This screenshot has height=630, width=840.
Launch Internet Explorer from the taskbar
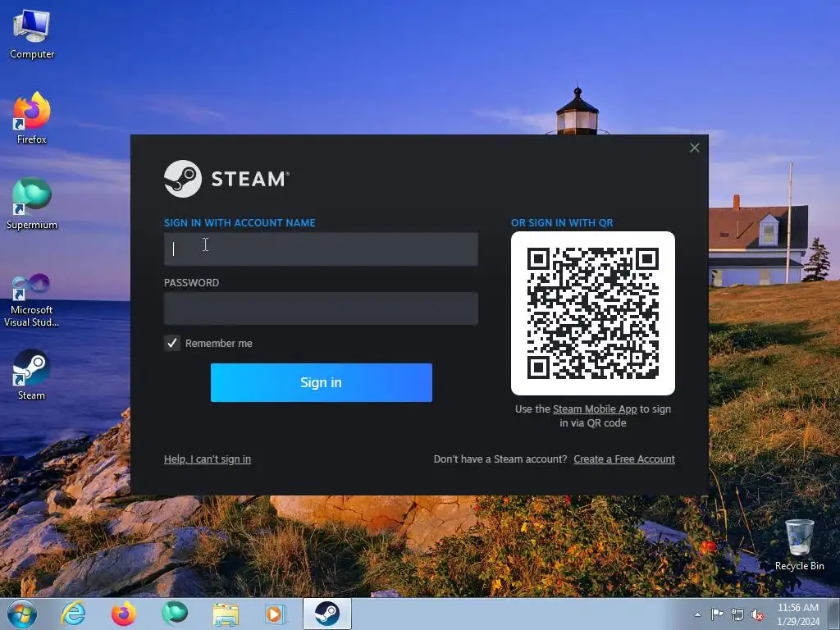point(73,614)
